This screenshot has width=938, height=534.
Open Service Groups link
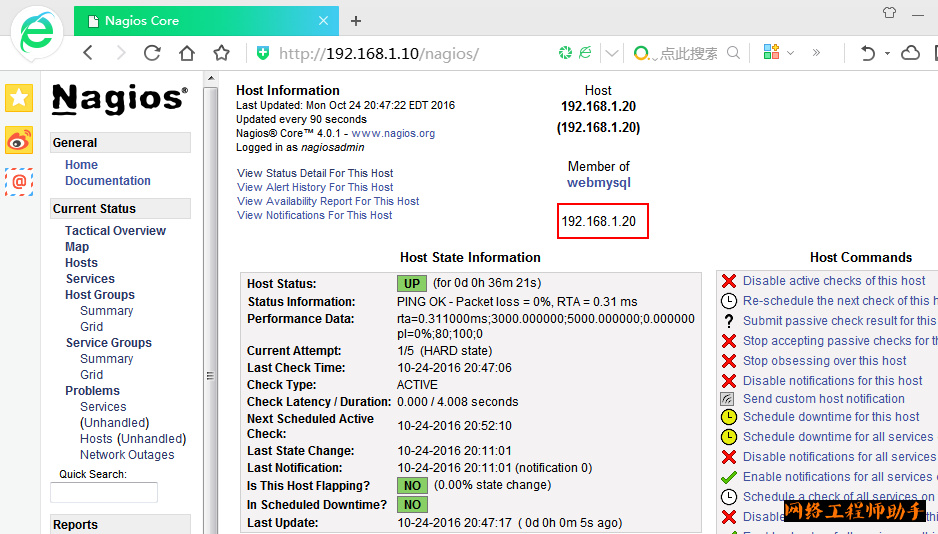109,343
